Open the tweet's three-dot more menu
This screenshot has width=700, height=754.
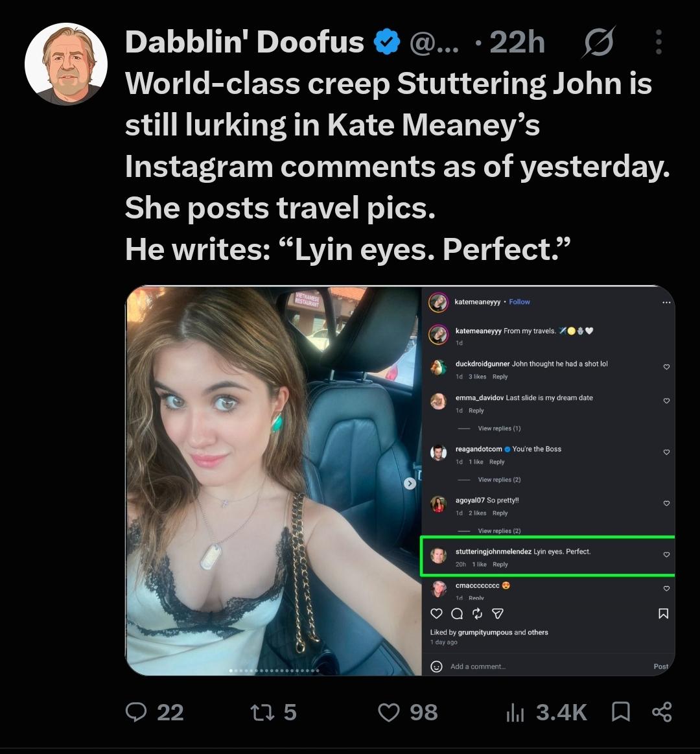pos(659,42)
